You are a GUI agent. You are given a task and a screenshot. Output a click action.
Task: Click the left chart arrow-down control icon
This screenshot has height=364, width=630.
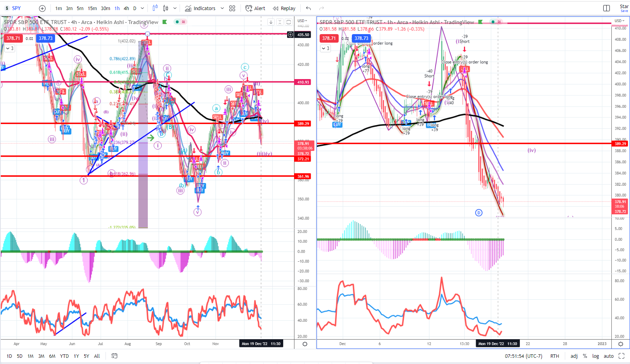click(271, 22)
